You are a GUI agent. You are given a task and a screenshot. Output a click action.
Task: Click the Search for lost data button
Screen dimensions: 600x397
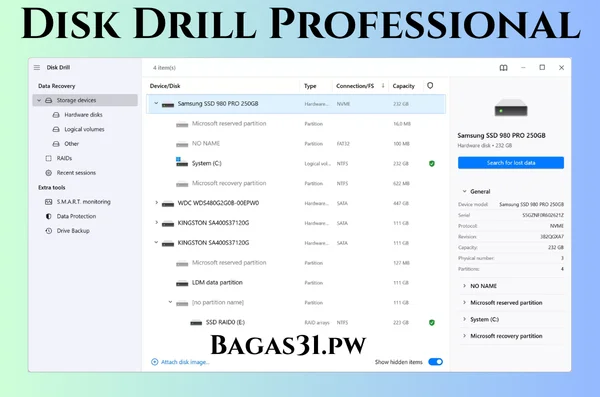point(511,163)
